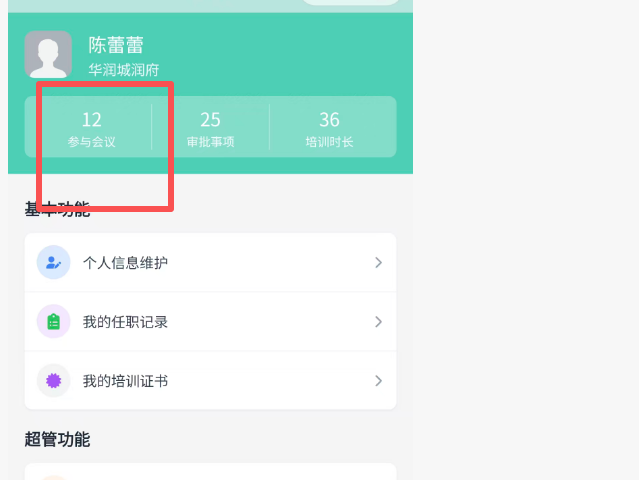Screen dimensions: 639x480
Task: Click the 基本功能 section heading
Action: click(x=57, y=209)
